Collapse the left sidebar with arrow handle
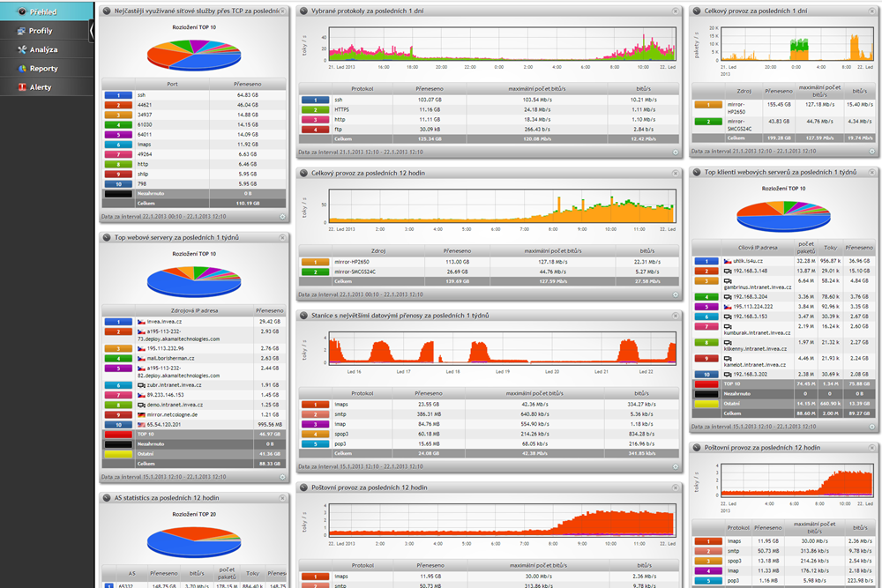The width and height of the screenshot is (882, 588). pos(91,31)
